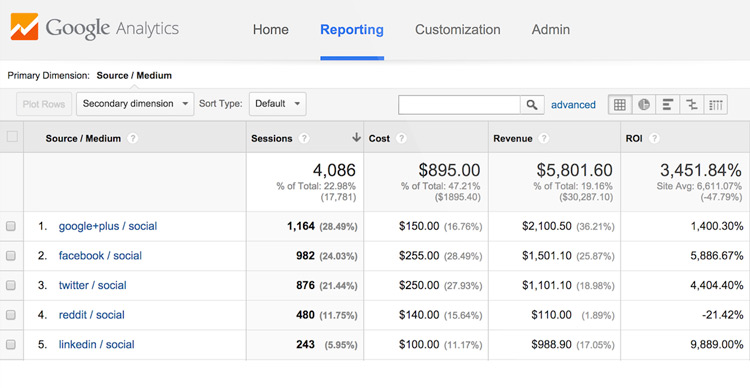The height and width of the screenshot is (388, 750).
Task: Switch to pie chart percentage view
Action: [x=644, y=104]
